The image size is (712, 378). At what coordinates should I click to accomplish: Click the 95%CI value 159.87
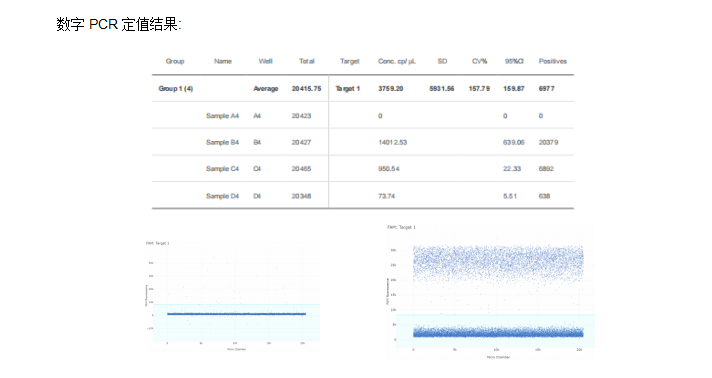[x=514, y=89]
